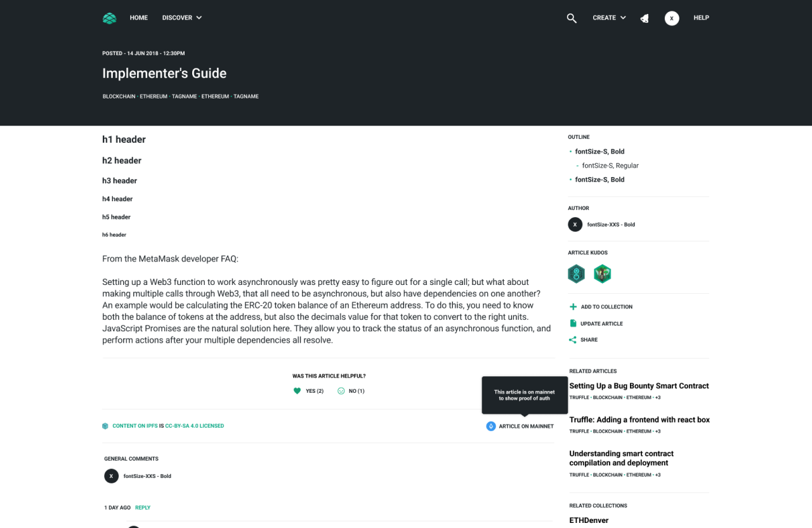Click the plus icon for Add to Collection
Screen dimensions: 812x528
[x=573, y=307]
